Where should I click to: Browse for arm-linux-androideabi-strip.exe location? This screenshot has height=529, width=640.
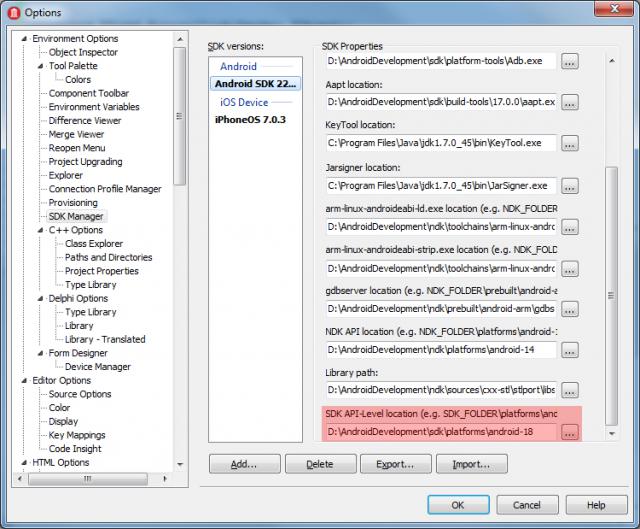pos(570,269)
